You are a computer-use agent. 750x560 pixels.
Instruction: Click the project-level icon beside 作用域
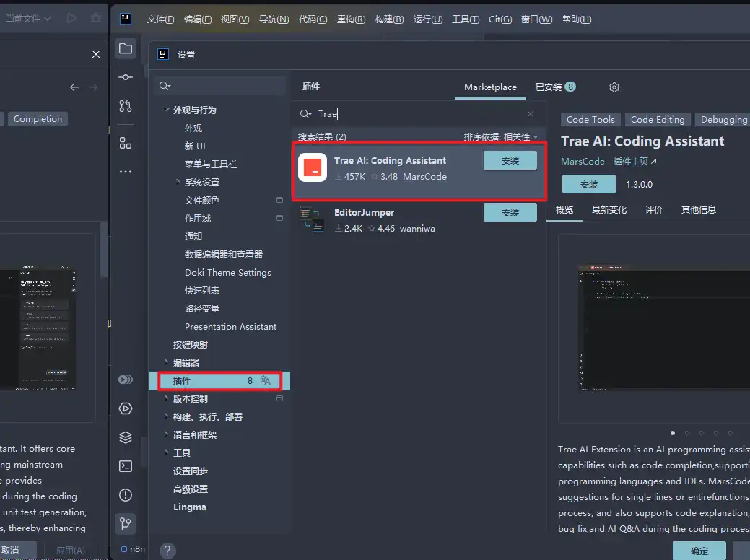(x=280, y=218)
